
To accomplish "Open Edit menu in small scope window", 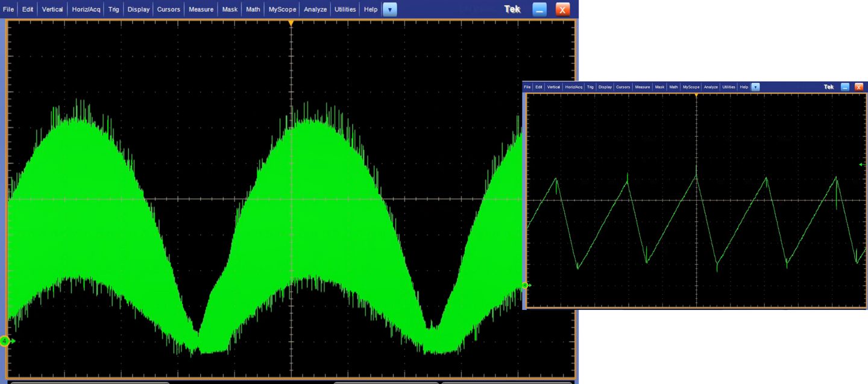I will pos(539,87).
